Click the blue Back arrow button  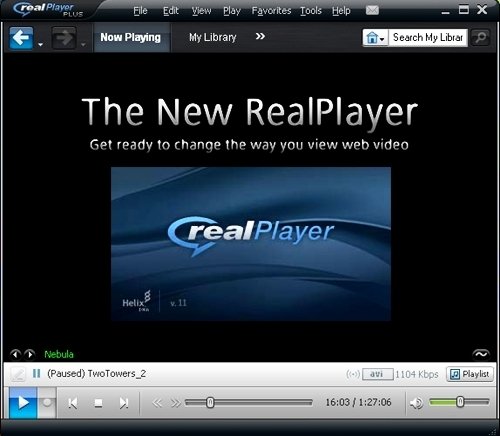pos(21,38)
